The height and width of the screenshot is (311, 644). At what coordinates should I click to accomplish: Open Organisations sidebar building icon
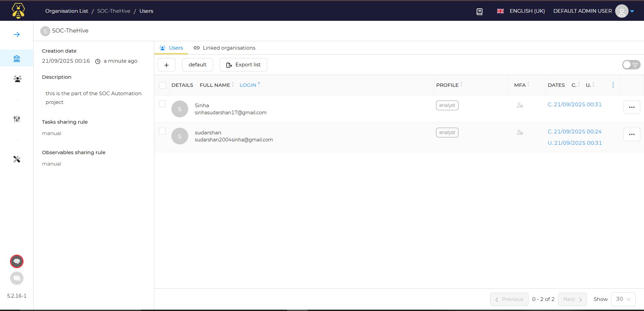pyautogui.click(x=17, y=59)
